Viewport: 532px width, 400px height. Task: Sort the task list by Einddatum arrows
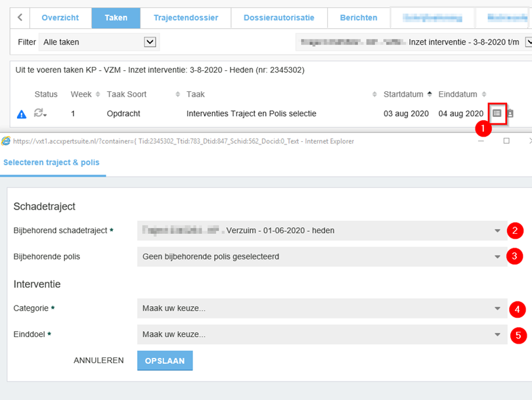tap(484, 95)
